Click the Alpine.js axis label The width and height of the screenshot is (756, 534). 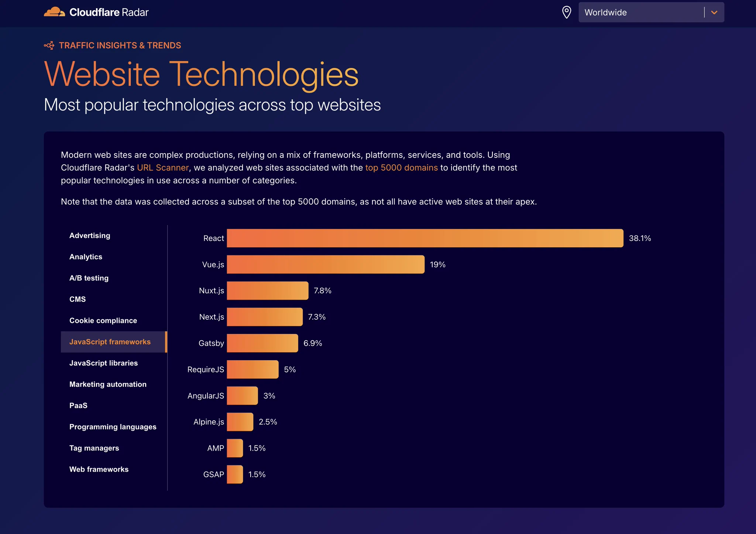point(209,422)
